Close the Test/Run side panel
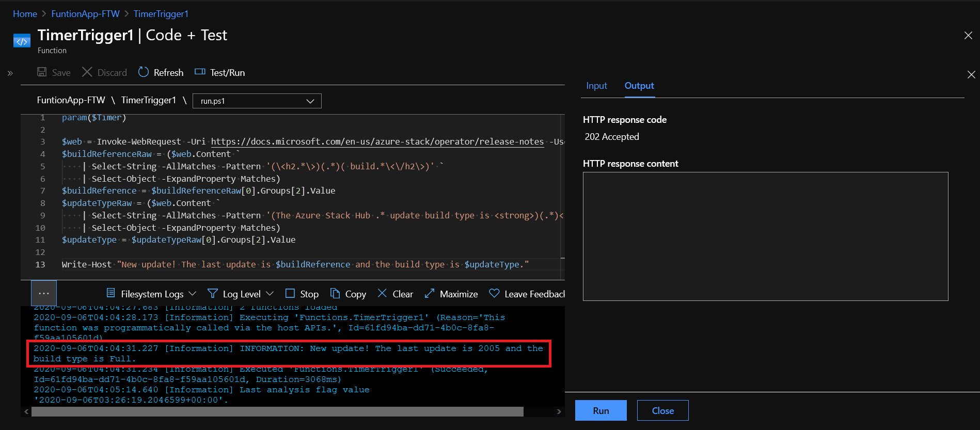The height and width of the screenshot is (430, 980). (971, 75)
